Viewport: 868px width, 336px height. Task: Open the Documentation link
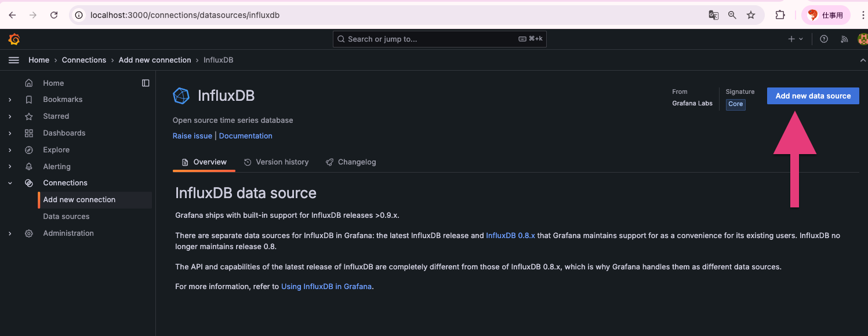[x=245, y=136]
